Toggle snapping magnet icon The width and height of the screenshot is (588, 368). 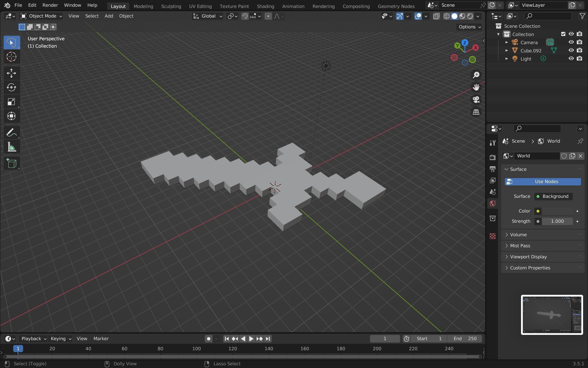pos(245,16)
